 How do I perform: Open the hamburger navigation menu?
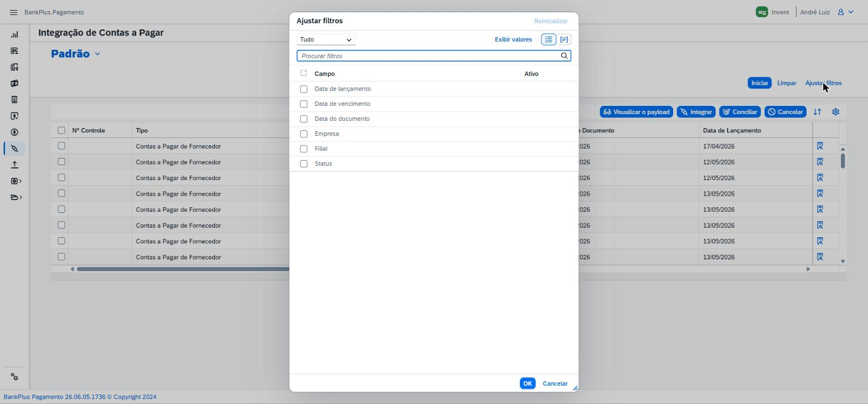(x=14, y=12)
